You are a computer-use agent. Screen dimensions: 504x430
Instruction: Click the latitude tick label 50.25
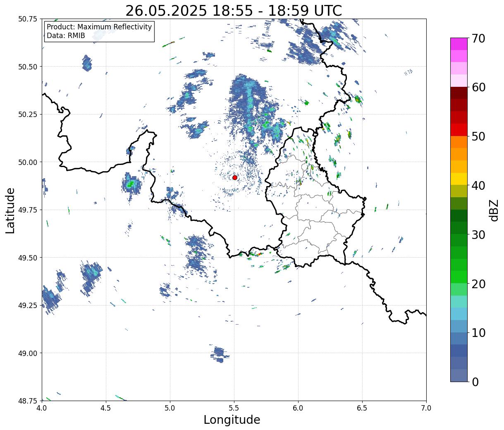click(x=28, y=115)
